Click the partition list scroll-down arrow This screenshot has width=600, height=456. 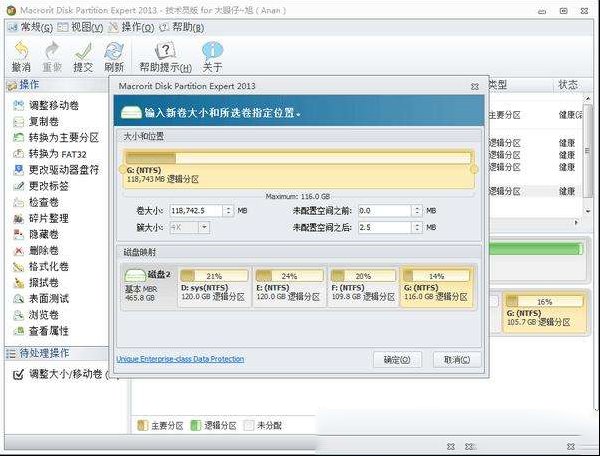tap(588, 211)
